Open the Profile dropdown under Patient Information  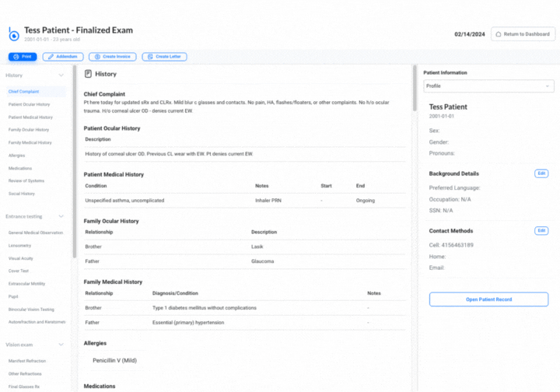[x=488, y=86]
